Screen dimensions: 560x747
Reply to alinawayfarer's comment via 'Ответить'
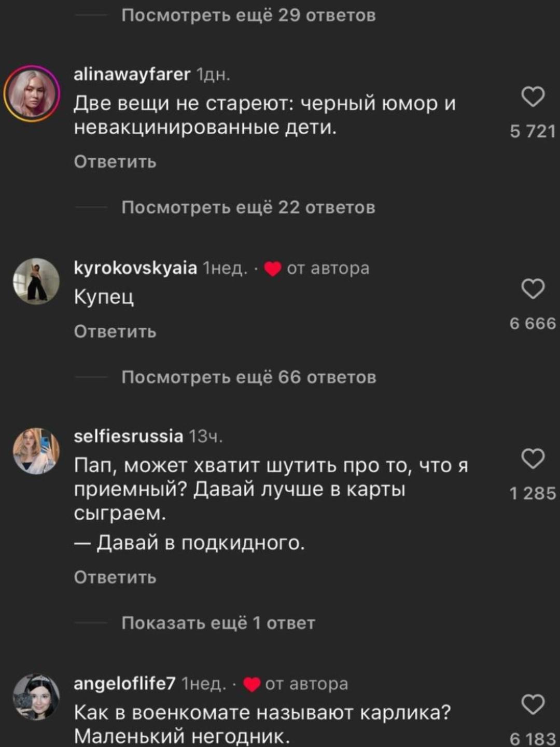(115, 162)
